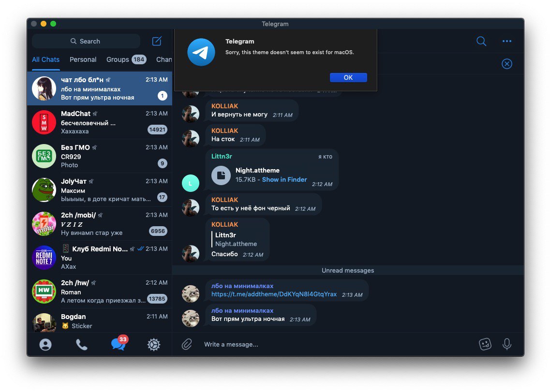
Task: Click the Littn3r sender name
Action: click(x=222, y=156)
